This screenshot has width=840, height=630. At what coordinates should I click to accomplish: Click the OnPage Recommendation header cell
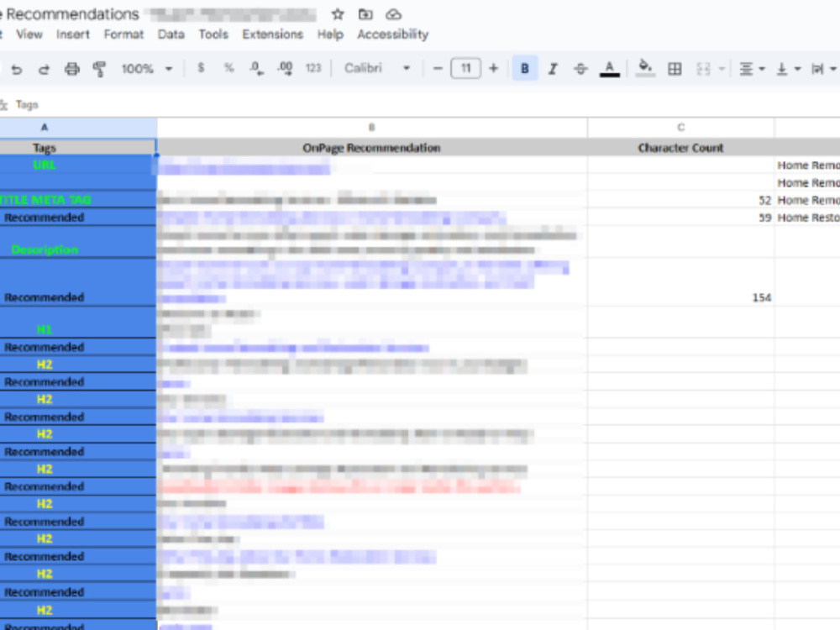coord(372,147)
